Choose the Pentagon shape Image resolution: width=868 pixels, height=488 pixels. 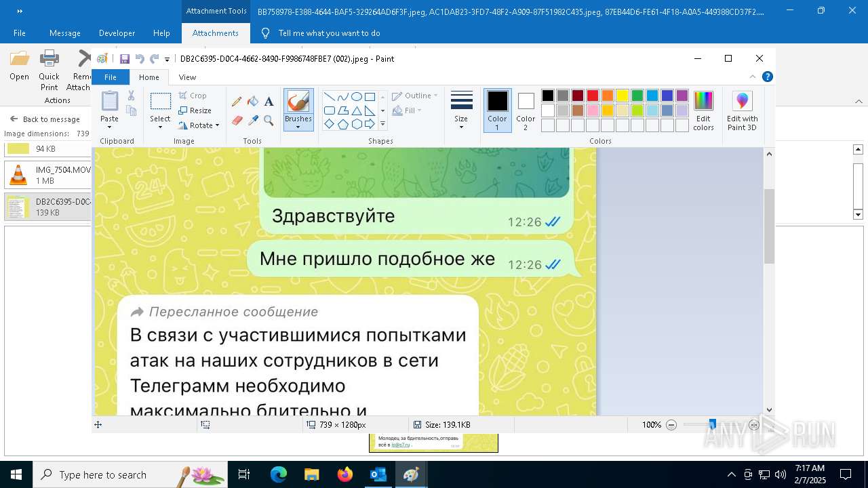[x=342, y=124]
